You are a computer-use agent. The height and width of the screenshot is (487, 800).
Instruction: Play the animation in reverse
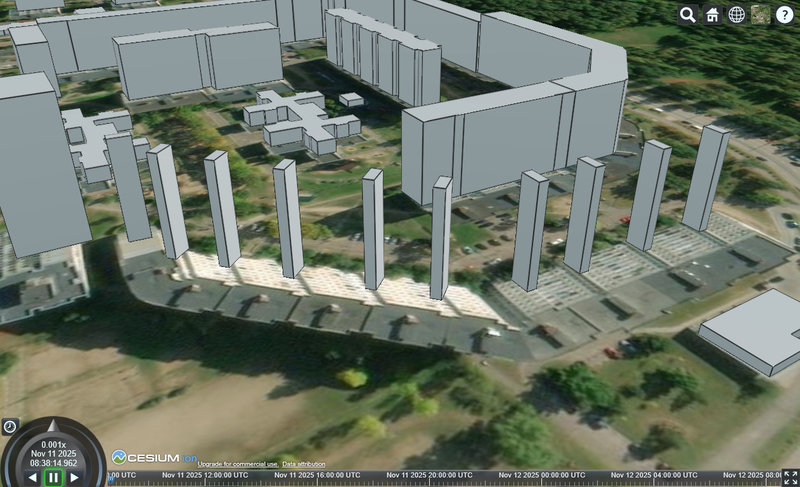[33, 478]
